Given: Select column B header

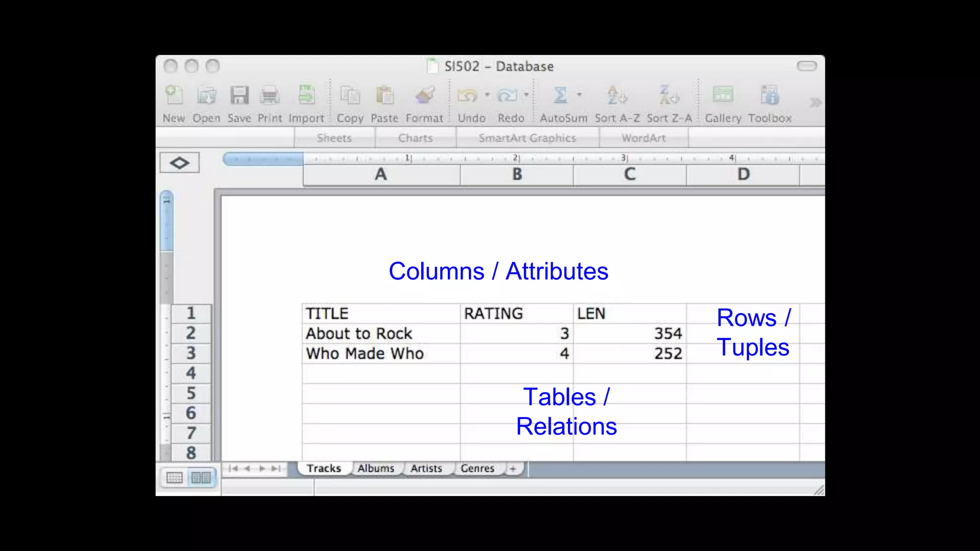Looking at the screenshot, I should (517, 175).
